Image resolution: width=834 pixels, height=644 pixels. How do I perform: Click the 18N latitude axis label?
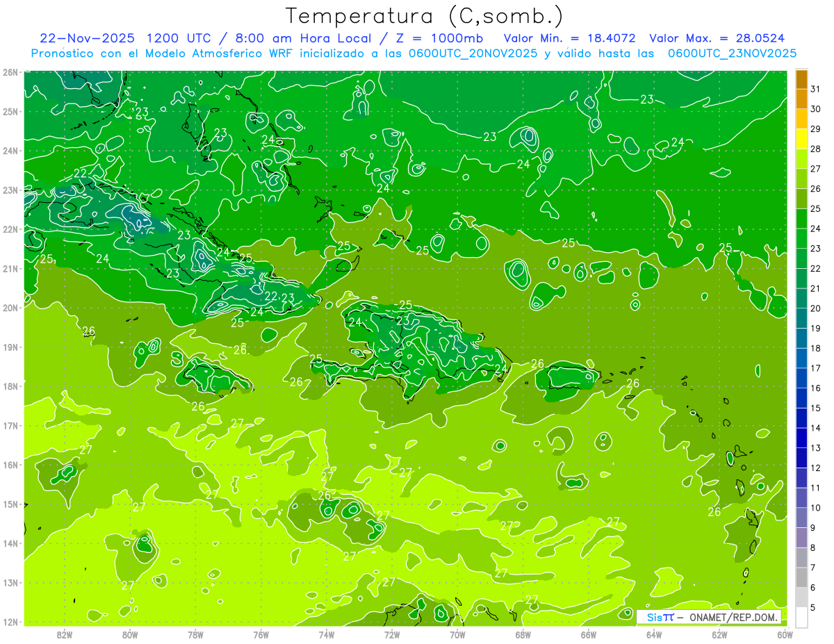[10, 386]
